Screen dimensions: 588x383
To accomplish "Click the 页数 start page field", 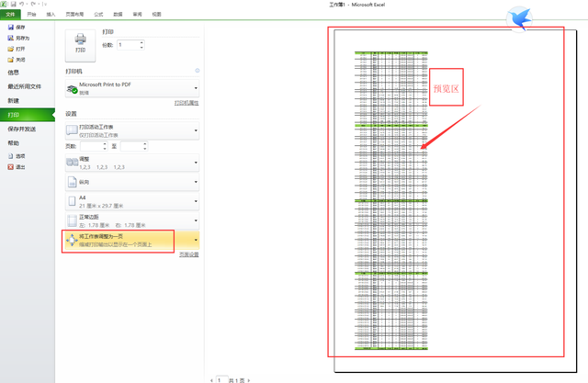I will 91,146.
